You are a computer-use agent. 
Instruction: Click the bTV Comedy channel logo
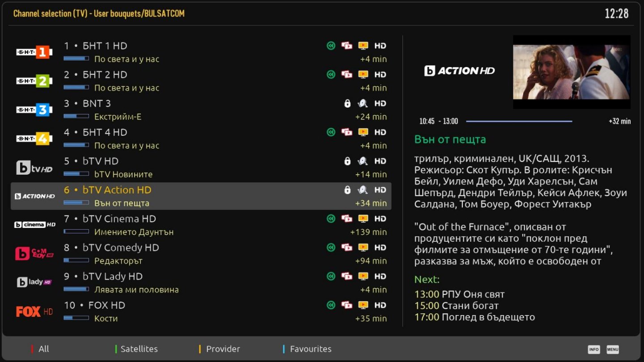(34, 254)
